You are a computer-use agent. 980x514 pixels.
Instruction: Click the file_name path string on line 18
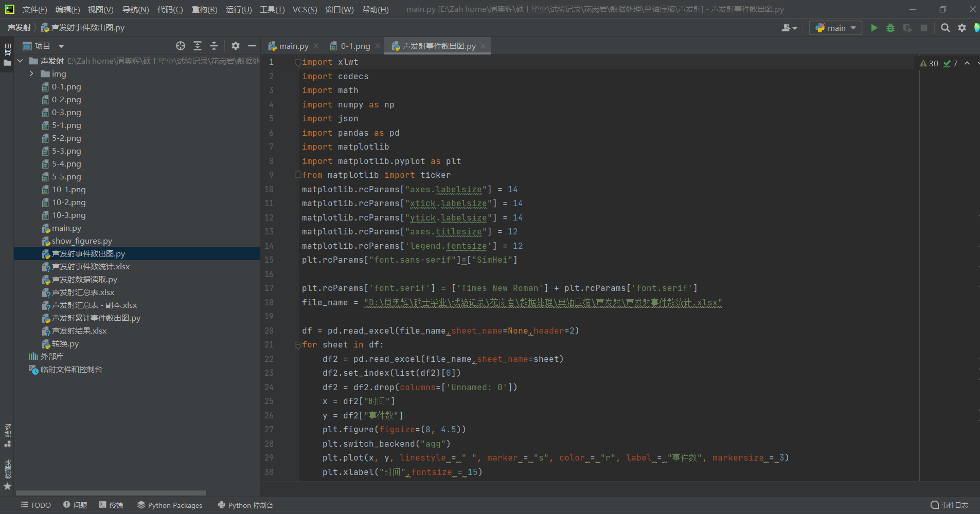pyautogui.click(x=543, y=303)
